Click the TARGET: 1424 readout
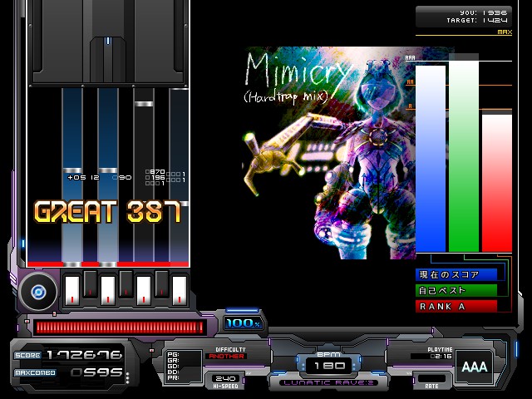 tap(476, 20)
